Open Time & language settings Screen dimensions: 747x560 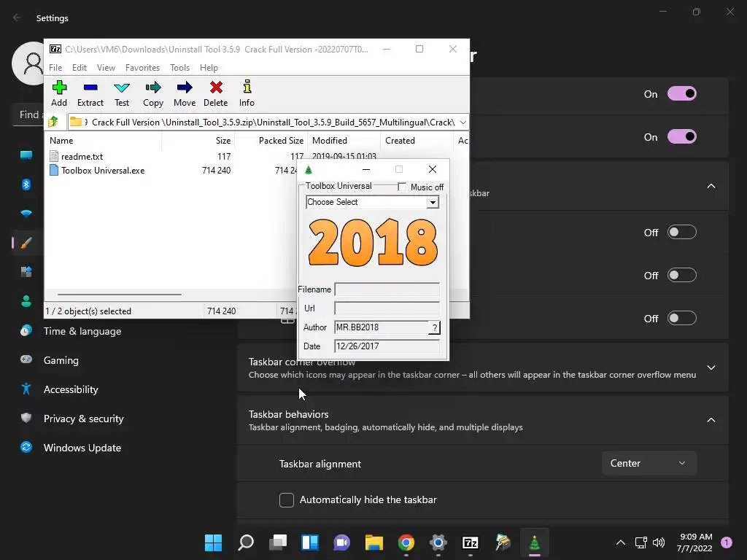82,332
